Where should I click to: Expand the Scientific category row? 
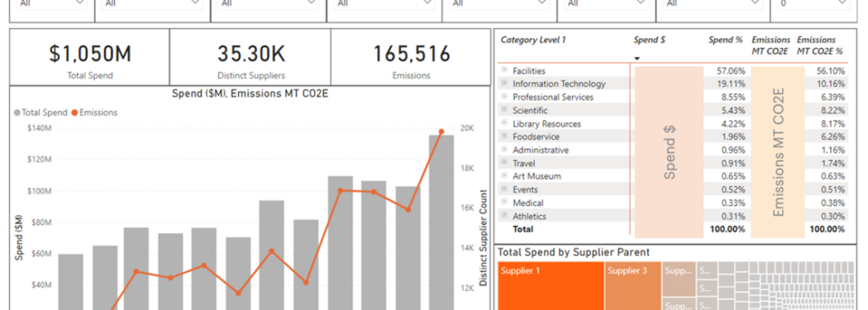(x=504, y=110)
